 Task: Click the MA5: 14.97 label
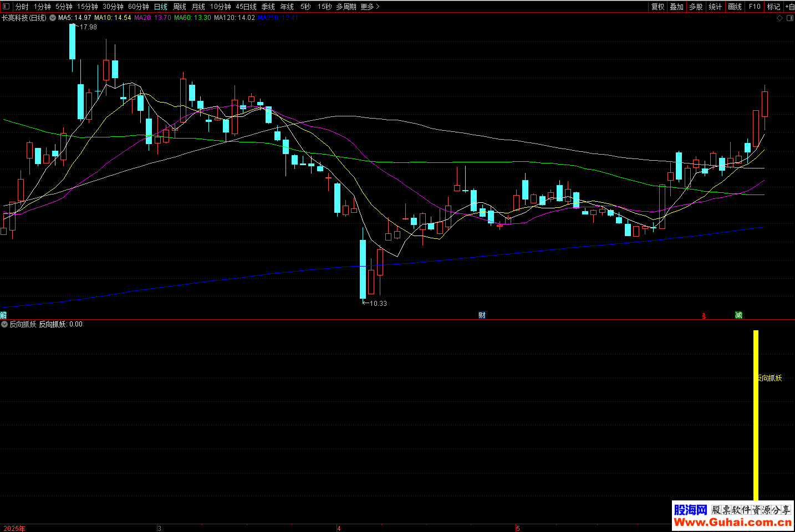tap(75, 18)
